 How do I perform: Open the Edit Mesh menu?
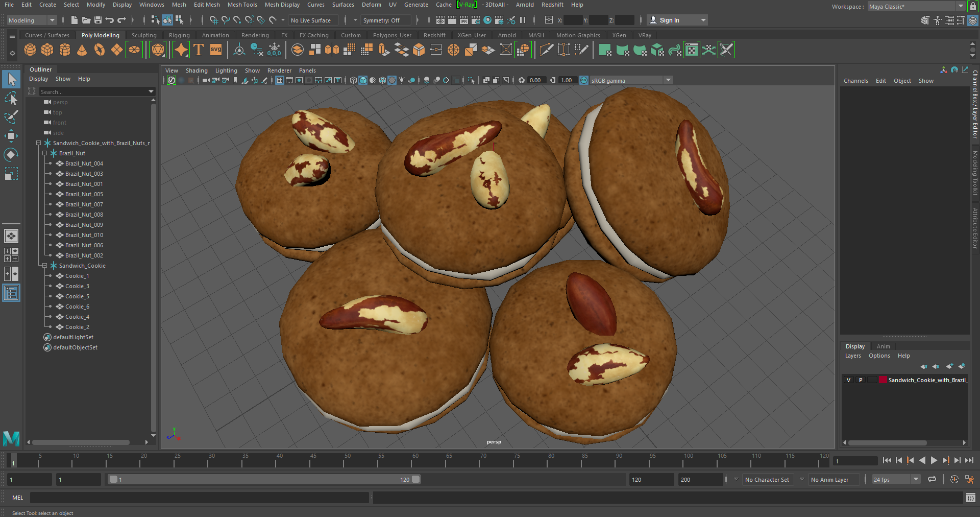(207, 5)
